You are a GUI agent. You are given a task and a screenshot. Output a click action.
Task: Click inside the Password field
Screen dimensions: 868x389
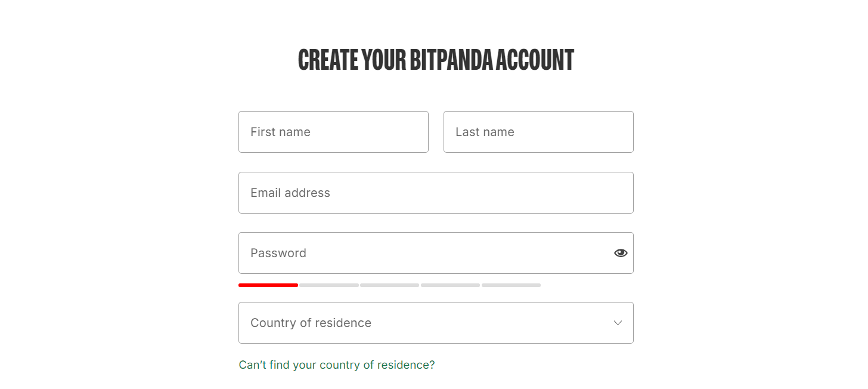(x=417, y=253)
